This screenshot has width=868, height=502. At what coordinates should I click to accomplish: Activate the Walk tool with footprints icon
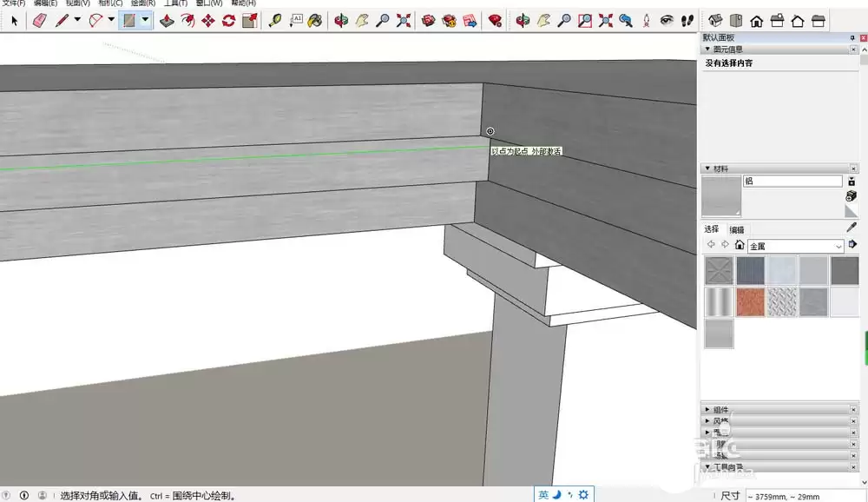coord(687,20)
